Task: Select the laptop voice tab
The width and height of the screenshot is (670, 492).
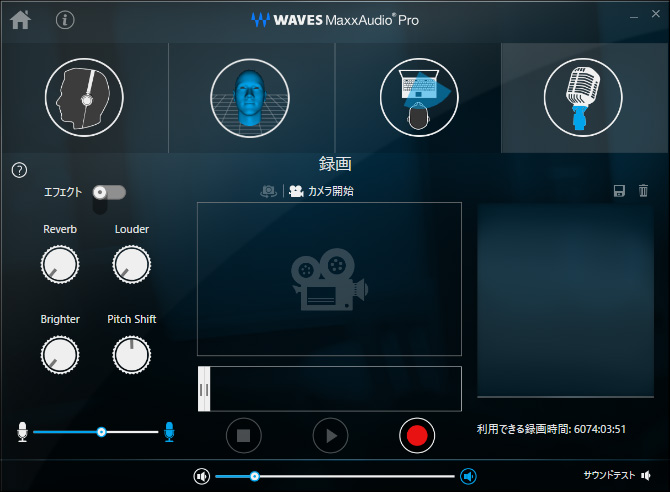Action: 418,97
